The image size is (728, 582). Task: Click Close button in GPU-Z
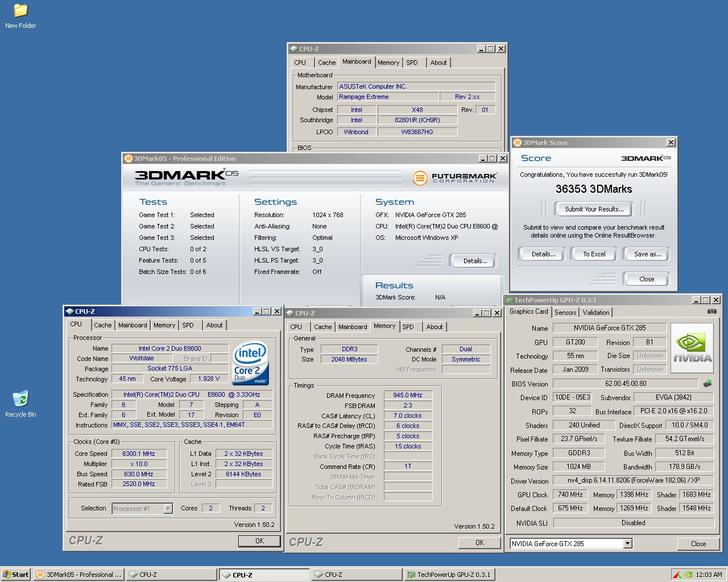698,544
